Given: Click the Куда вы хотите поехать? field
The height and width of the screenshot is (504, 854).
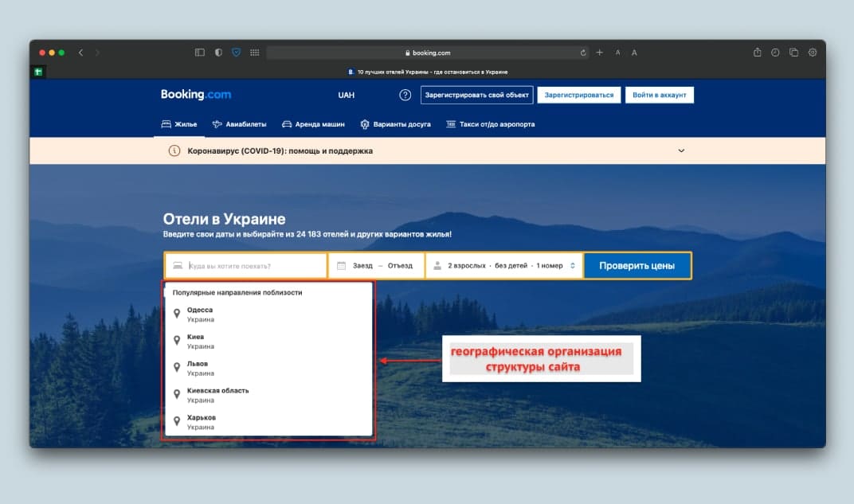Looking at the screenshot, I should tap(246, 266).
